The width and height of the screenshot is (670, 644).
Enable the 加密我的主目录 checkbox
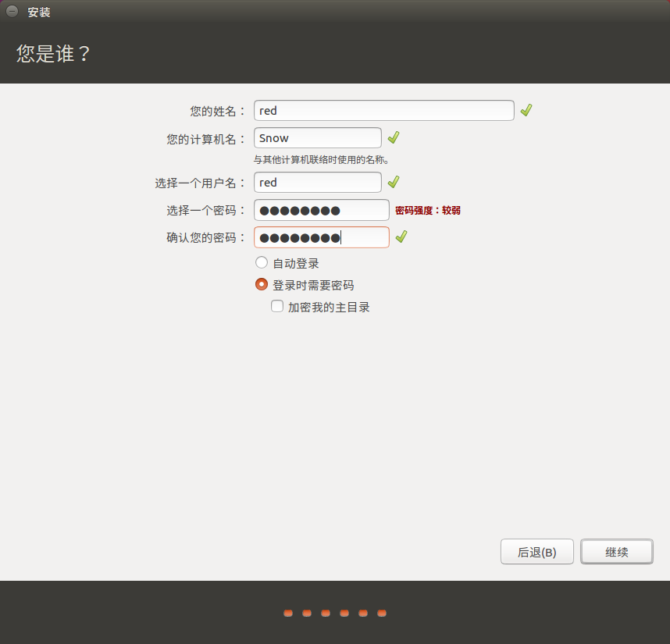(277, 306)
